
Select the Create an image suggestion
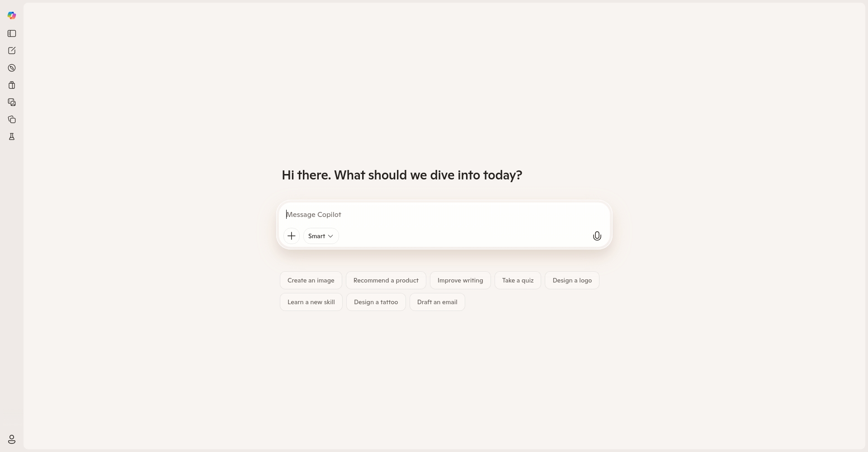pos(311,280)
